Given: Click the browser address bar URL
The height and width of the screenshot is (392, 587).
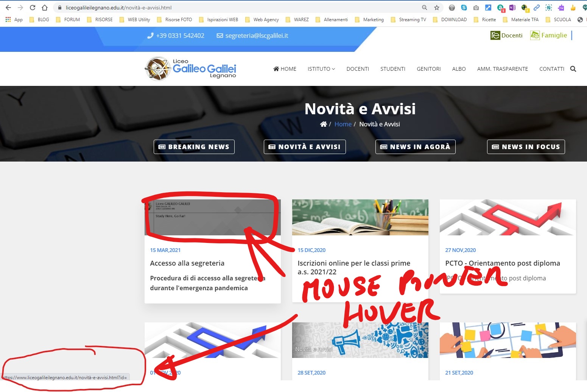Looking at the screenshot, I should click(118, 8).
